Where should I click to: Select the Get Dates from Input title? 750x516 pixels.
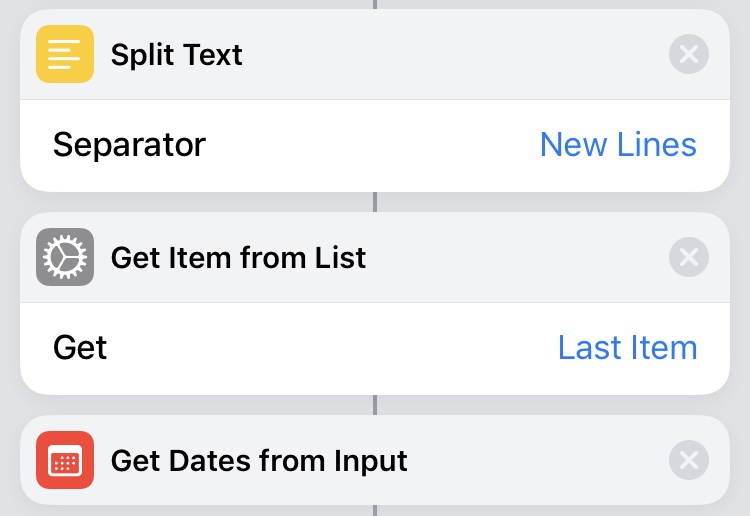click(259, 461)
